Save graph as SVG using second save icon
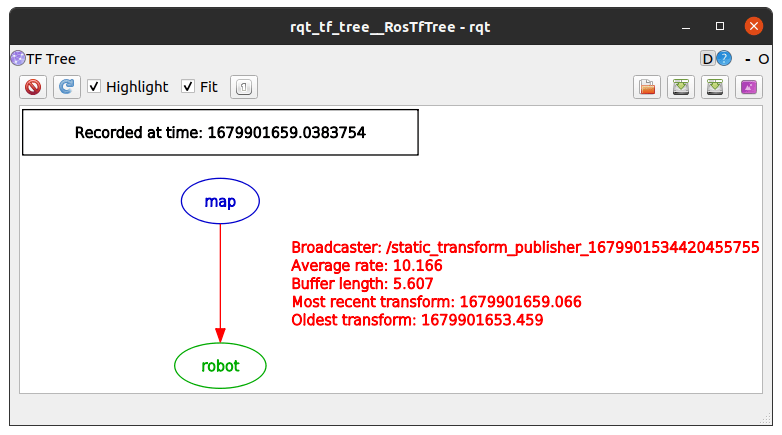The height and width of the screenshot is (435, 782). coord(715,87)
